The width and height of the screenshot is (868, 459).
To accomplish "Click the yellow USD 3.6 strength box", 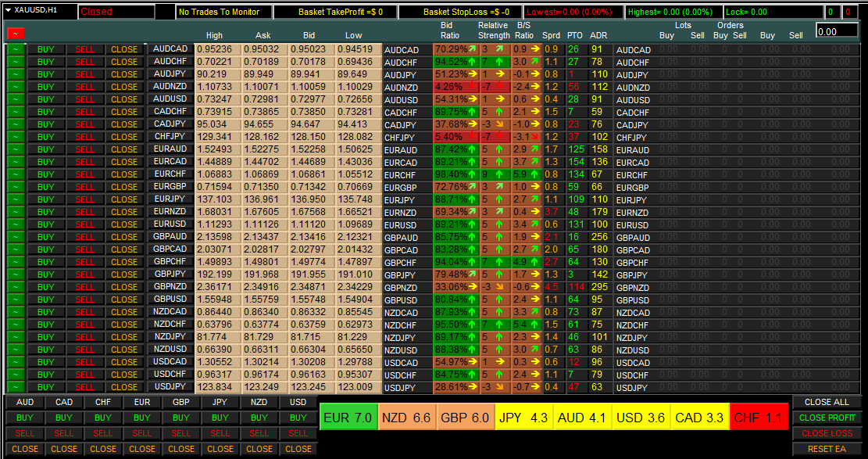I will (641, 417).
